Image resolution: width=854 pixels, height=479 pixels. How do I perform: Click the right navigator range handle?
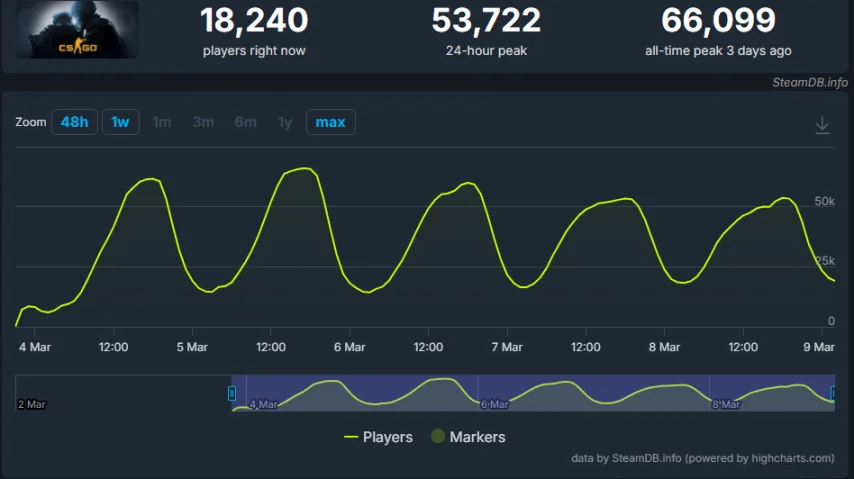[x=834, y=393]
